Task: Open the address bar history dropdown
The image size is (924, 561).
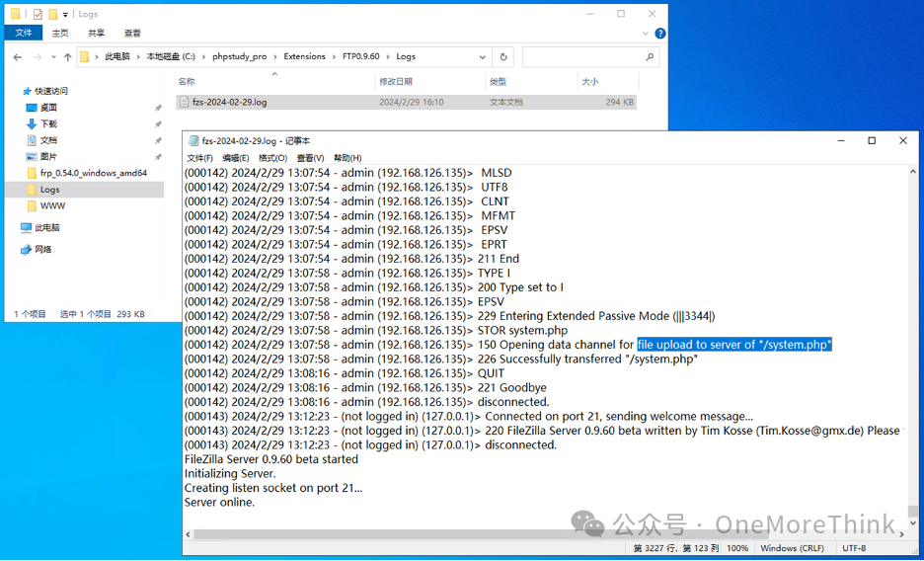Action: click(x=482, y=57)
